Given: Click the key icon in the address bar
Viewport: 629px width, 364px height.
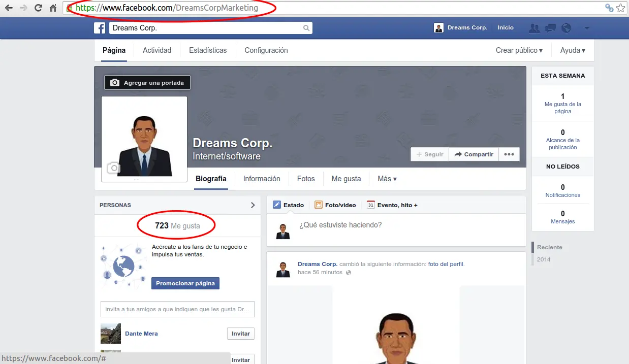Looking at the screenshot, I should 609,8.
